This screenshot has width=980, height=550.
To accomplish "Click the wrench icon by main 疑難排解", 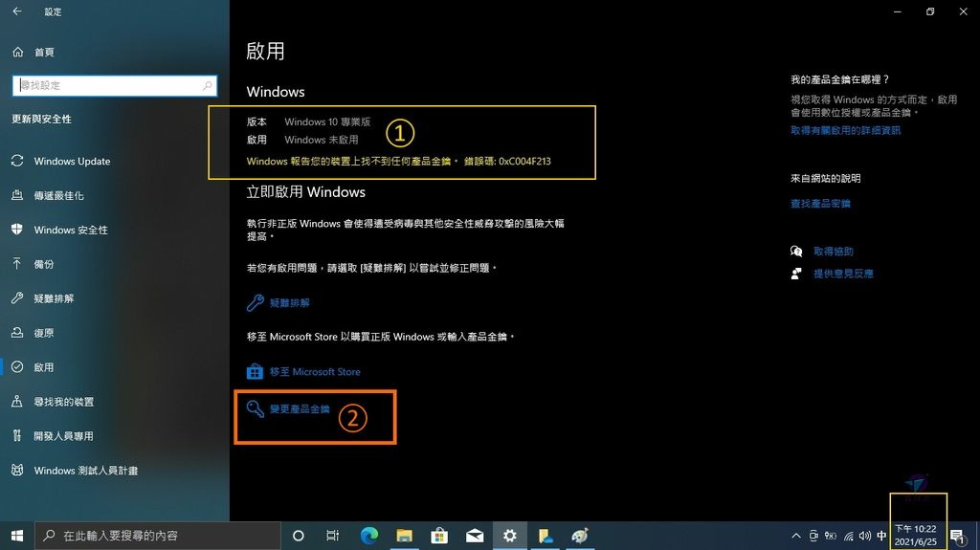I will [x=255, y=303].
